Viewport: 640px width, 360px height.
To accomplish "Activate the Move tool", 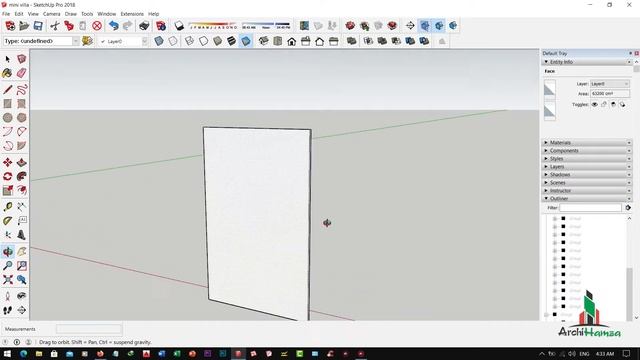I will pyautogui.click(x=7, y=162).
